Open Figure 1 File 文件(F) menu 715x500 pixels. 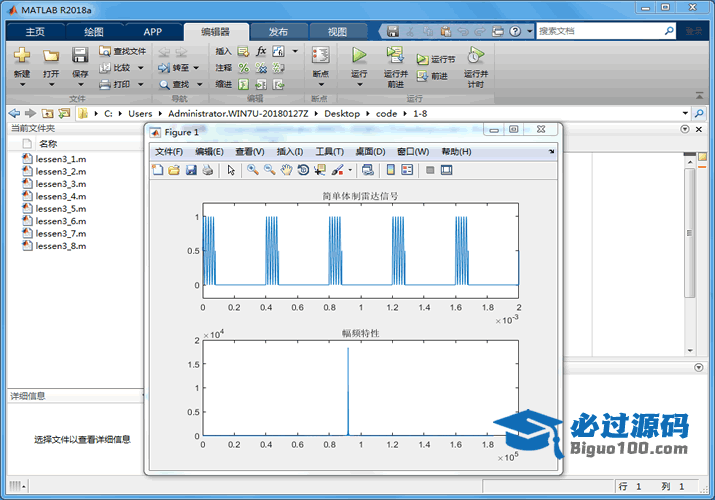click(x=169, y=152)
